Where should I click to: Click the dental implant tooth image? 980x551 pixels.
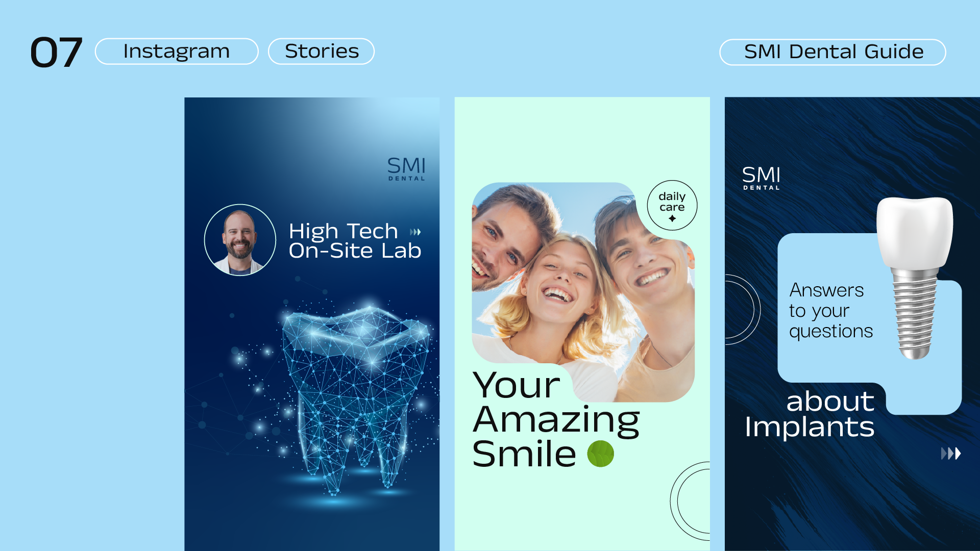tap(915, 278)
